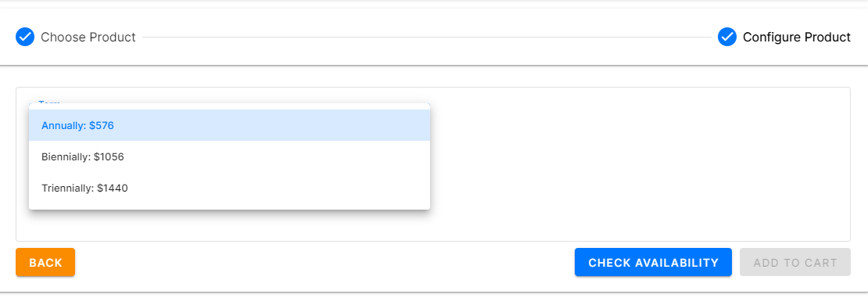Go to the Choose Product step label
Screen dimensions: 868x298
point(88,37)
